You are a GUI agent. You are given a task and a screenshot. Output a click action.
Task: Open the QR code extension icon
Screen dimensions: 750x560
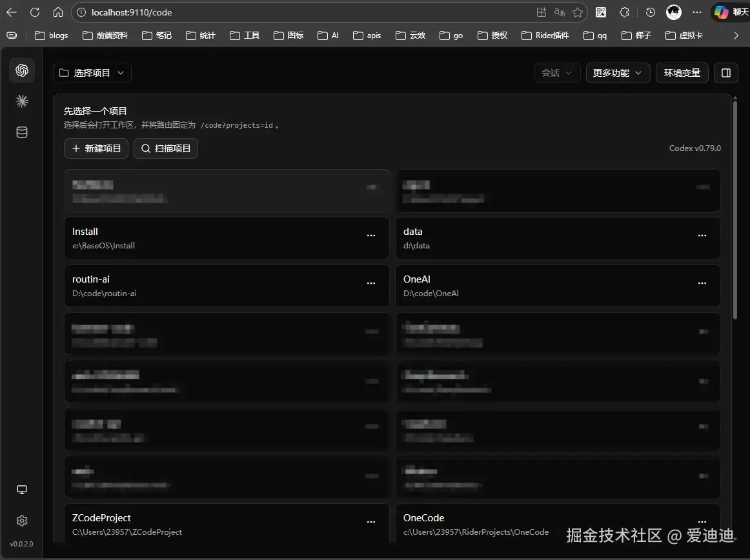point(601,12)
